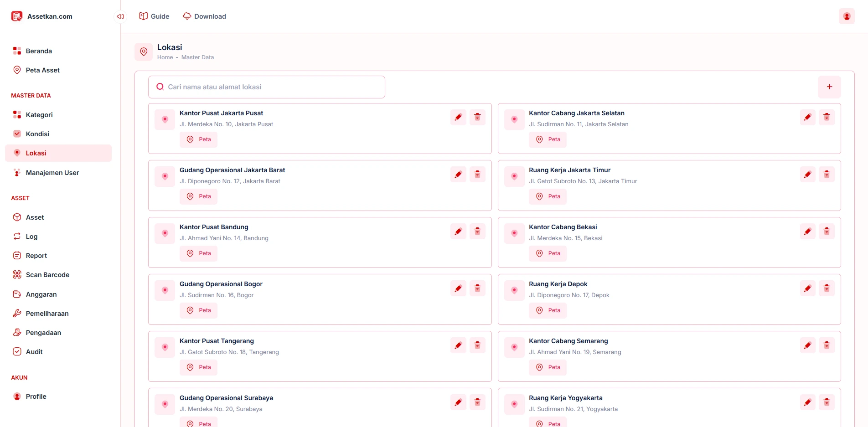
Task: Navigate to Asset list
Action: tap(58, 217)
